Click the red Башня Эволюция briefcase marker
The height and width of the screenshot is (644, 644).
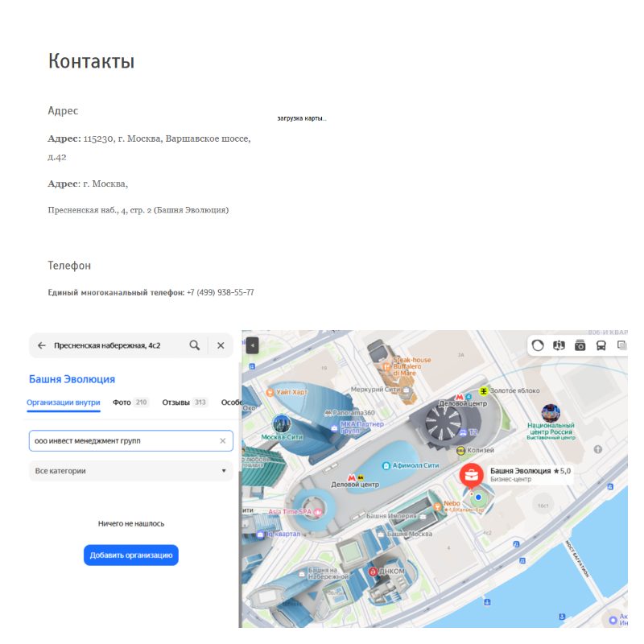tap(471, 475)
